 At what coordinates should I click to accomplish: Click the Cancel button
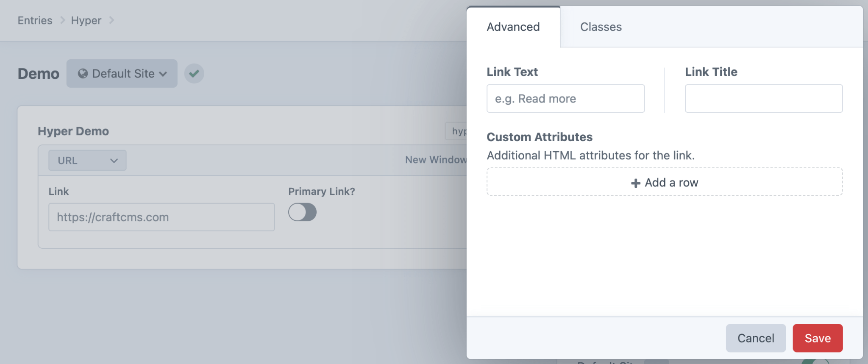[756, 338]
